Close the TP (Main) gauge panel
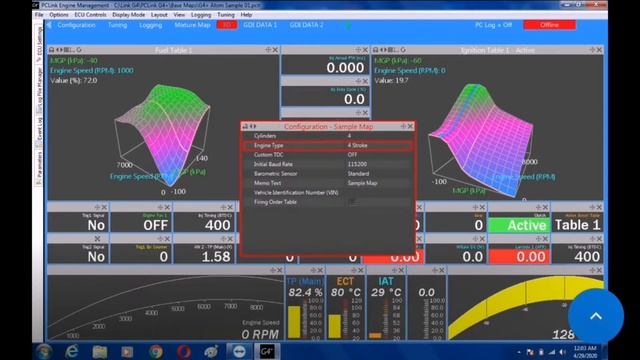Image resolution: width=640 pixels, height=360 pixels. pyautogui.click(x=320, y=270)
